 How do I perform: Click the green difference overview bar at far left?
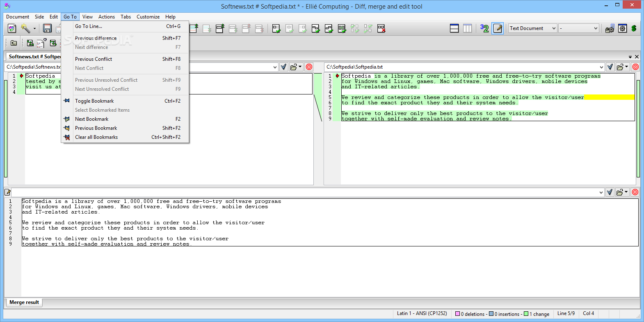coord(6,129)
